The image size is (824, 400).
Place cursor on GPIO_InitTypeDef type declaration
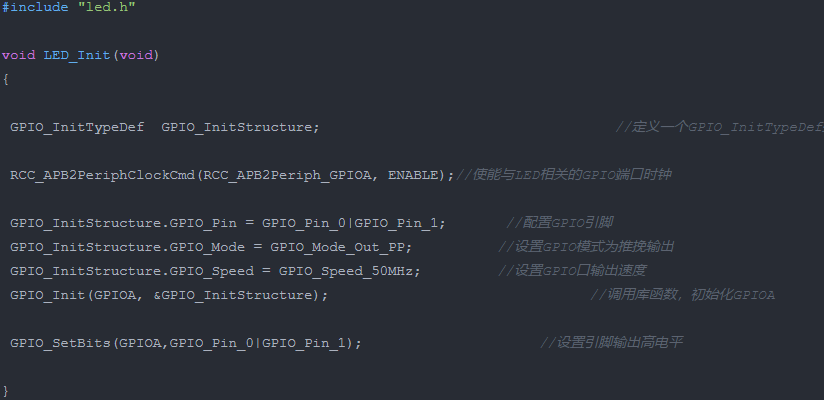point(77,127)
